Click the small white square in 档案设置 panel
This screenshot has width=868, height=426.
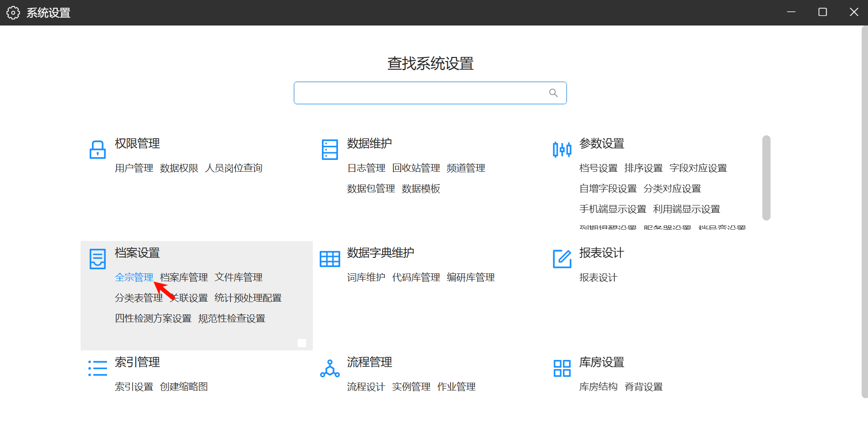click(302, 343)
